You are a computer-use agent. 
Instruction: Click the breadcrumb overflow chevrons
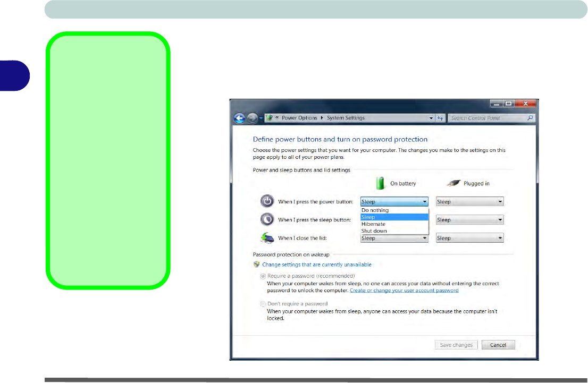(x=277, y=118)
